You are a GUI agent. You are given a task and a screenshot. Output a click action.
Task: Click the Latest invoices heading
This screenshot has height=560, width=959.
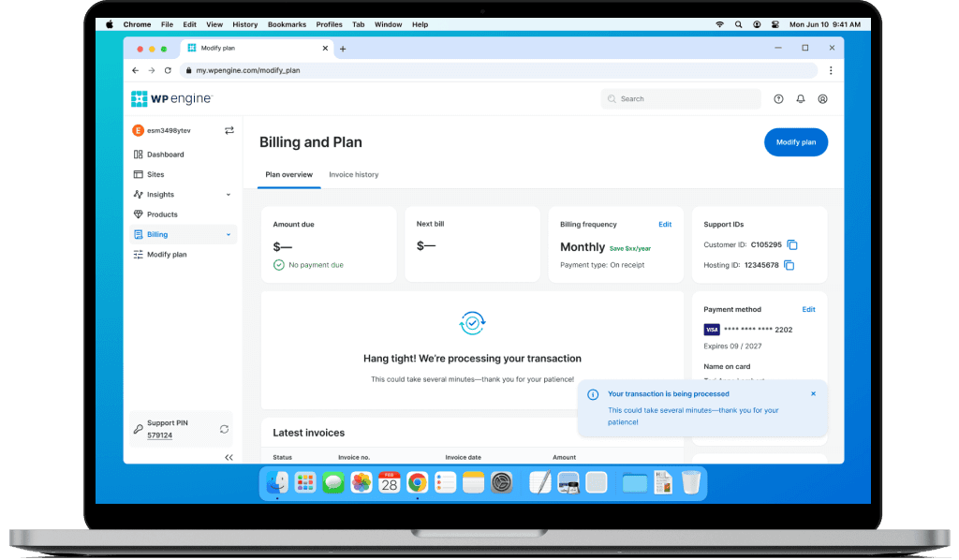pos(309,433)
